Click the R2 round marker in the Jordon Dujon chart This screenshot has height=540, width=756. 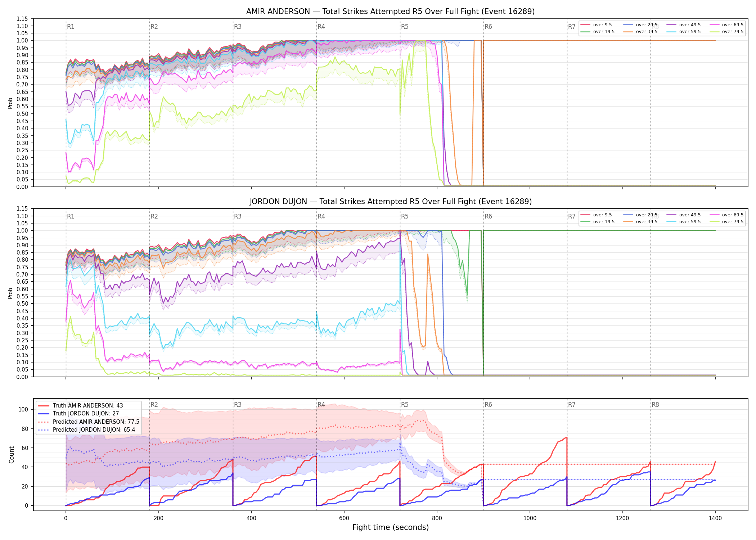click(154, 216)
